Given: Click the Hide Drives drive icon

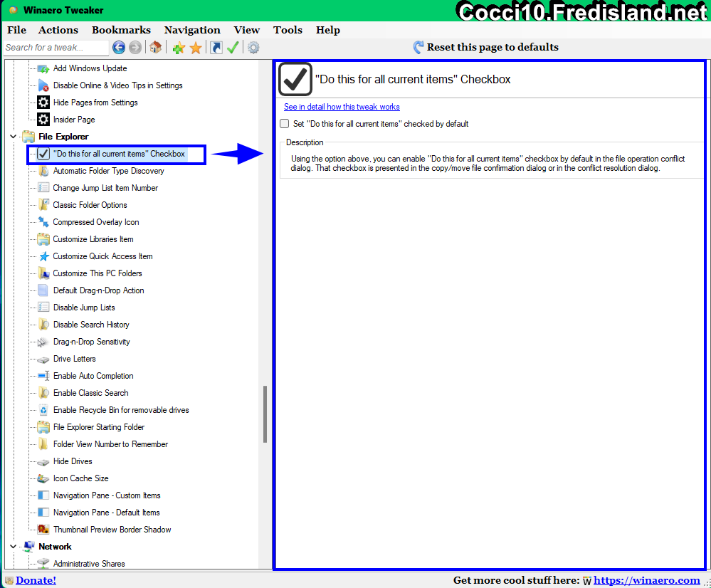Looking at the screenshot, I should point(43,462).
